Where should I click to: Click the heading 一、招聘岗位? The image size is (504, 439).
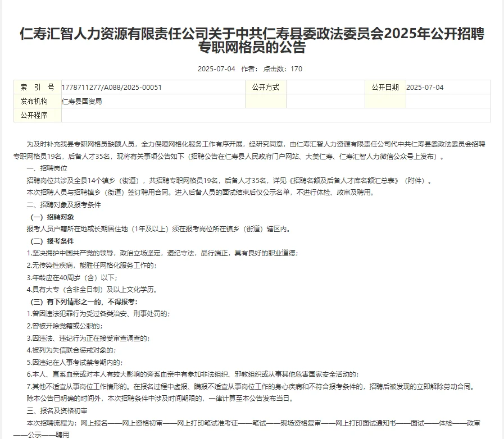tap(47, 168)
